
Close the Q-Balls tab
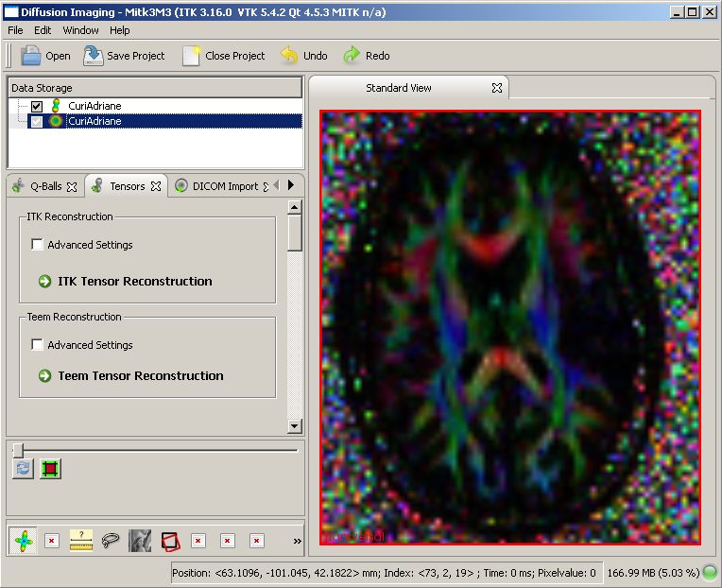click(72, 187)
